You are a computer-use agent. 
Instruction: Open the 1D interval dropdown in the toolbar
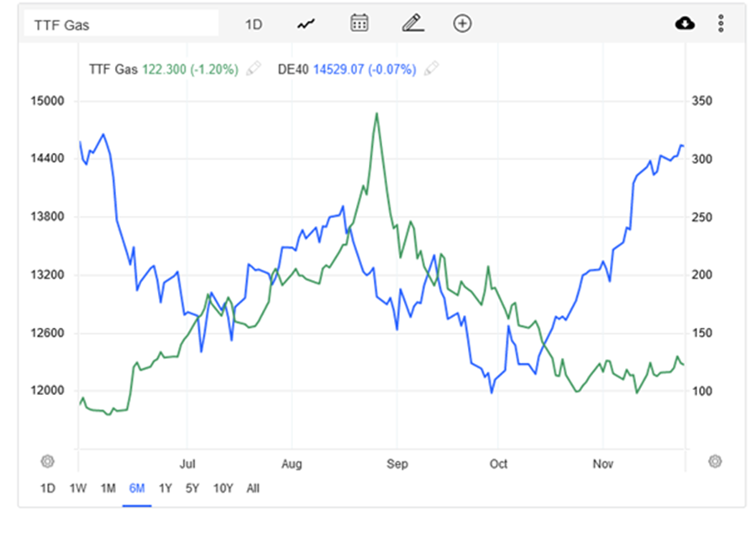(x=254, y=24)
